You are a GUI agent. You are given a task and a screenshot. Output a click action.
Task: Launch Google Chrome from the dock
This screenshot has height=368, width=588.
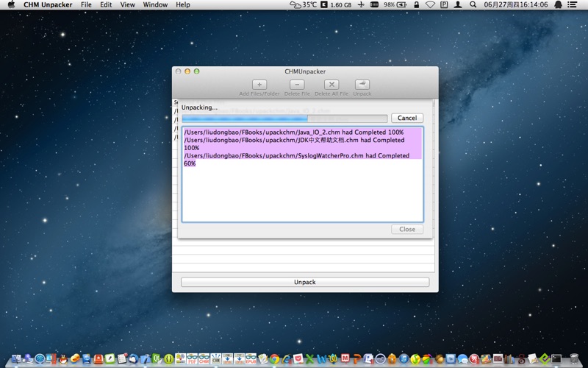pos(274,359)
